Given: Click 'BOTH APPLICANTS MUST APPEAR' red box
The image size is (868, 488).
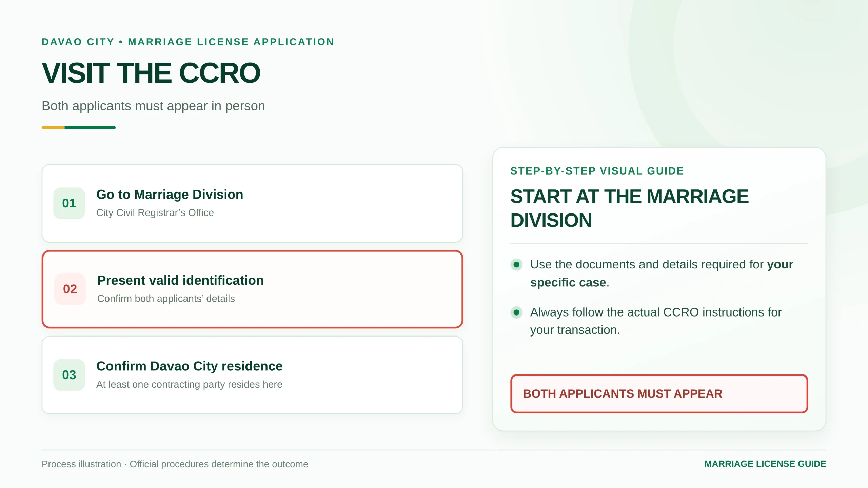Looking at the screenshot, I should (x=659, y=394).
